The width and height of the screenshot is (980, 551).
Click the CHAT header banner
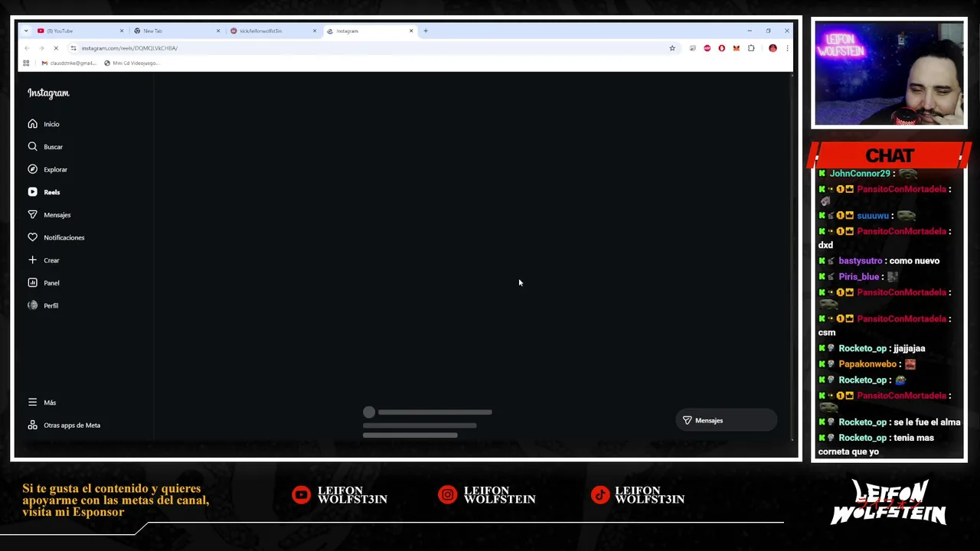pos(889,155)
